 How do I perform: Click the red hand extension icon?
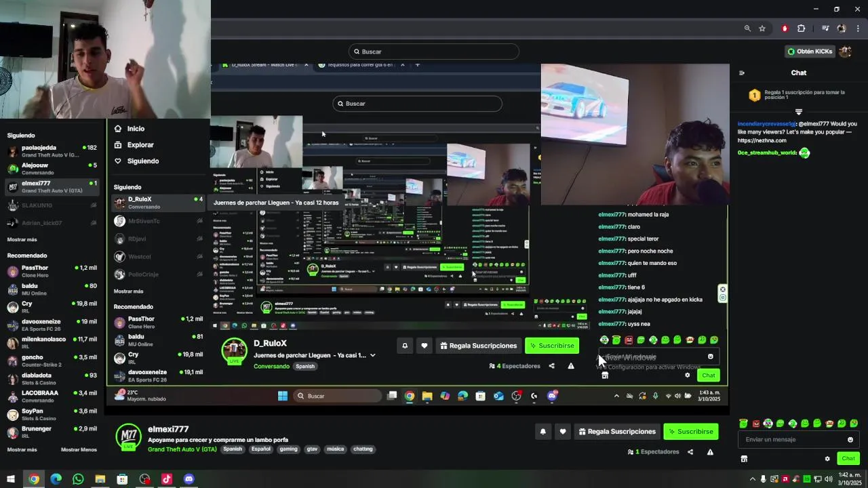(x=785, y=28)
